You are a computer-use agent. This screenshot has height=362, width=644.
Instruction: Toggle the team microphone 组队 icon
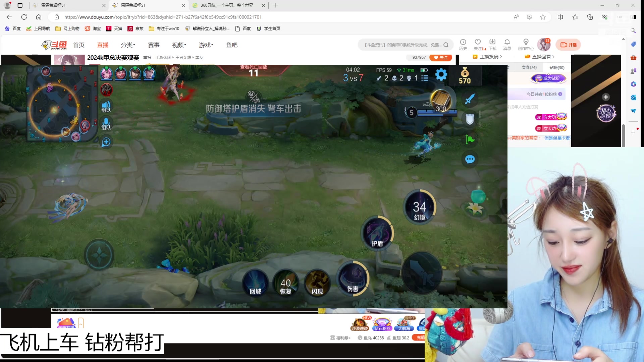click(x=106, y=123)
